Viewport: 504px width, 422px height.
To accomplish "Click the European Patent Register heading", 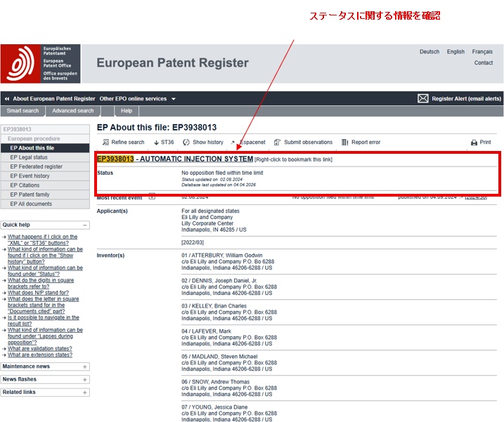I will pos(173,63).
